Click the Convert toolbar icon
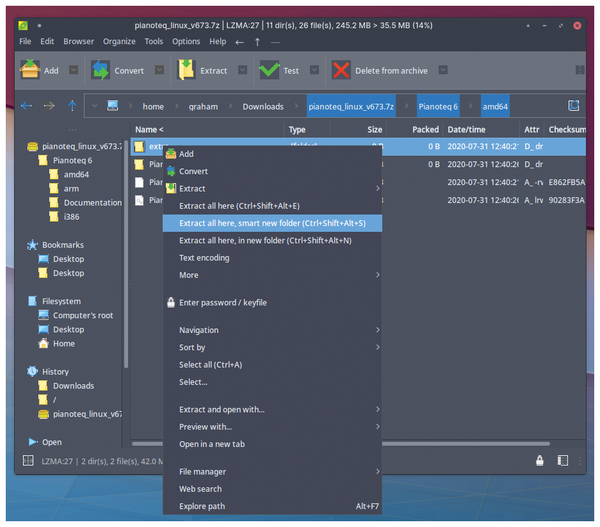The height and width of the screenshot is (527, 600). pyautogui.click(x=100, y=70)
